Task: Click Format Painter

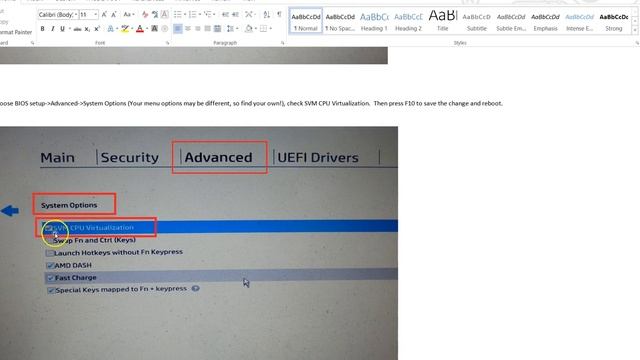Action: 16,32
